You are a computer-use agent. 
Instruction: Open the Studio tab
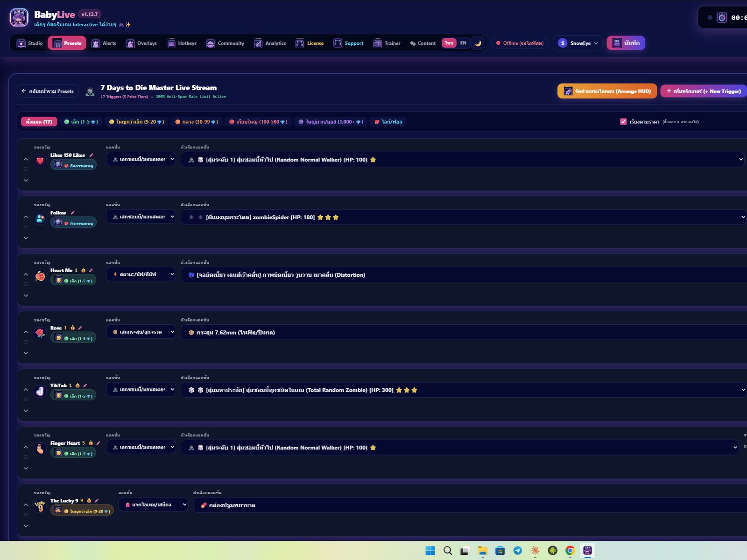coord(30,43)
